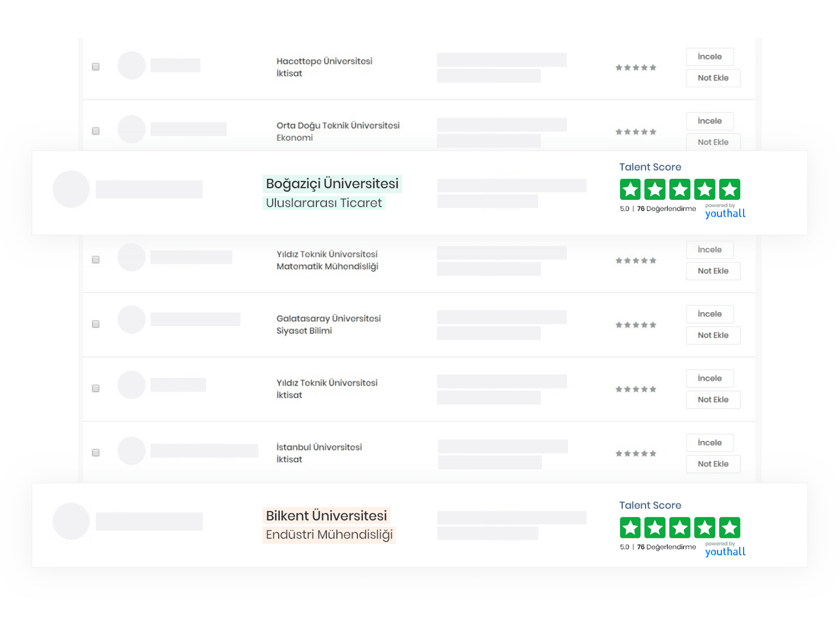Image resolution: width=840 pixels, height=629 pixels.
Task: Click avatar of Hacettepe Üniversitesi candidate
Action: (132, 66)
